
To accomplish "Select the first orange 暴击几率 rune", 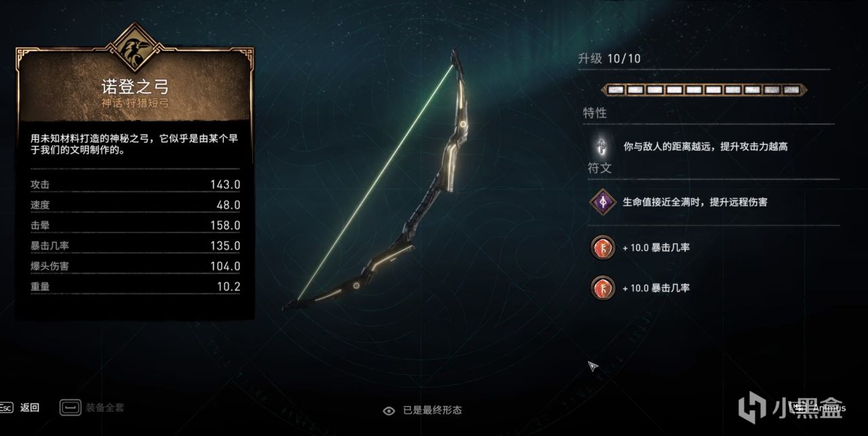I will tap(602, 248).
